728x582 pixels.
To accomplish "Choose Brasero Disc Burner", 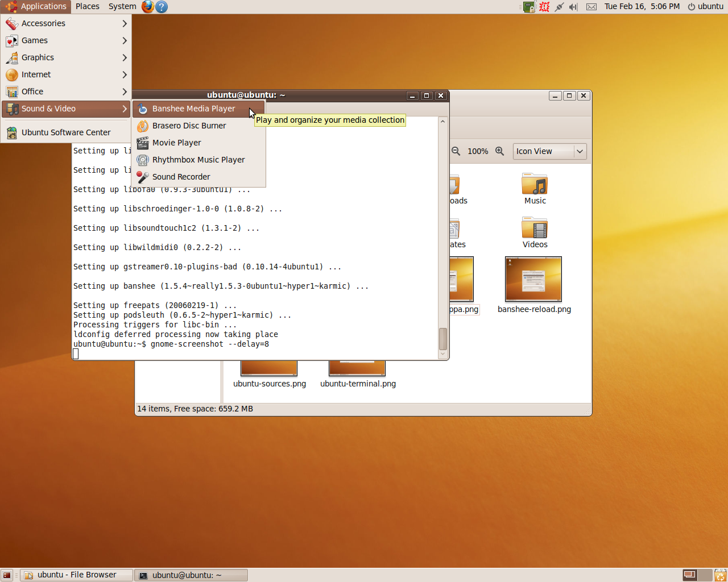I will 189,126.
